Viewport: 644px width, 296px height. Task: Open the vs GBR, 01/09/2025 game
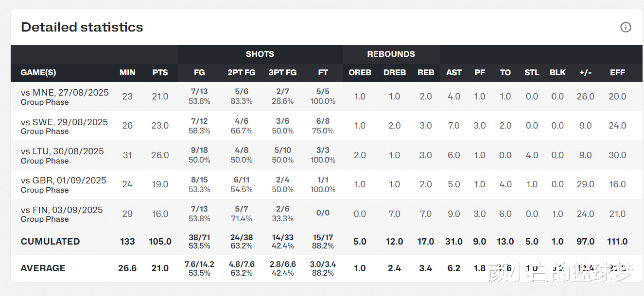click(63, 180)
